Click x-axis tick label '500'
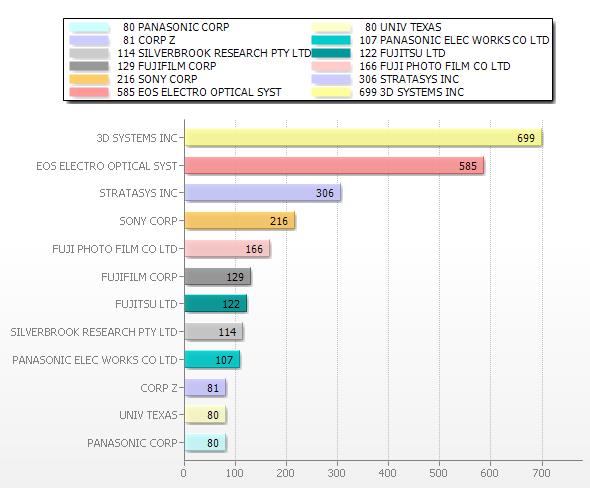Screen dimensions: 590x488 coord(438,473)
